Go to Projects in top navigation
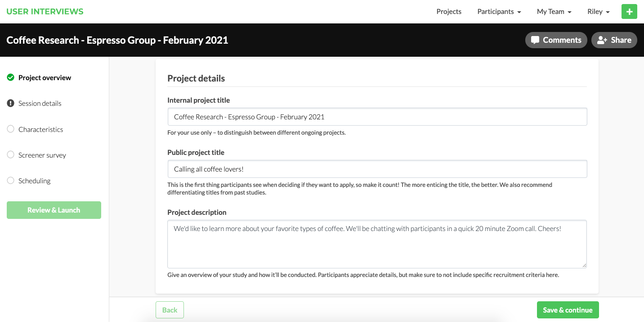 pyautogui.click(x=449, y=12)
